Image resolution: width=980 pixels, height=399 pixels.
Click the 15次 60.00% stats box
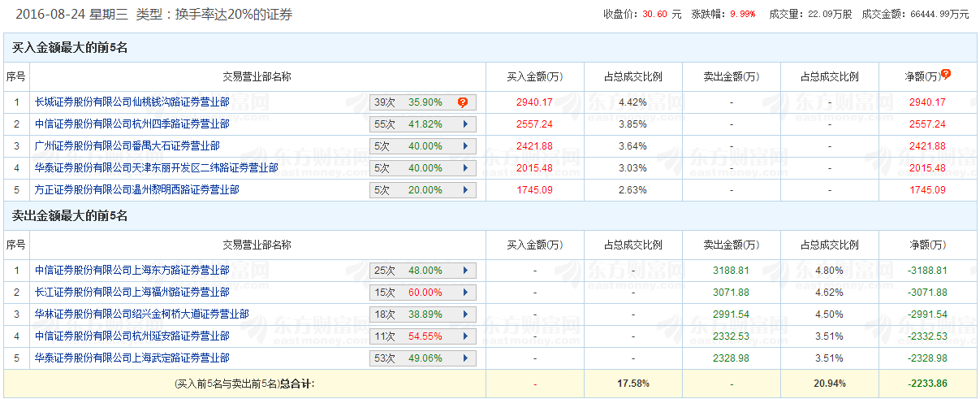click(423, 293)
